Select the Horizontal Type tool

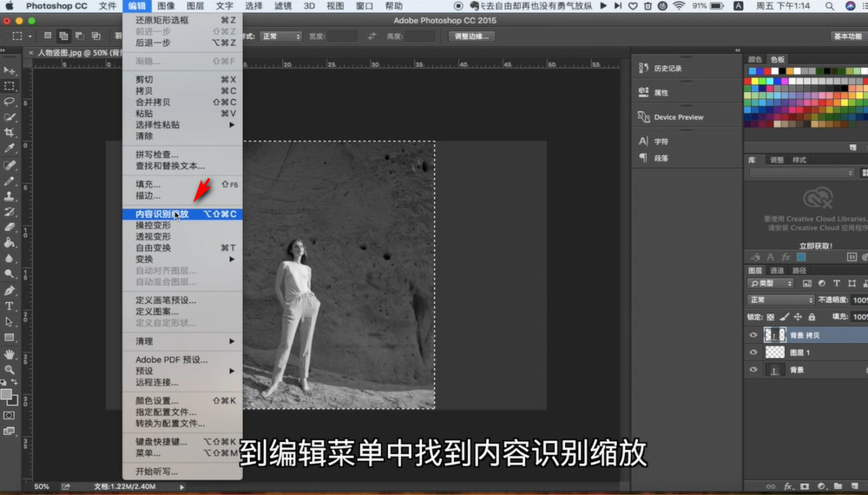[10, 307]
